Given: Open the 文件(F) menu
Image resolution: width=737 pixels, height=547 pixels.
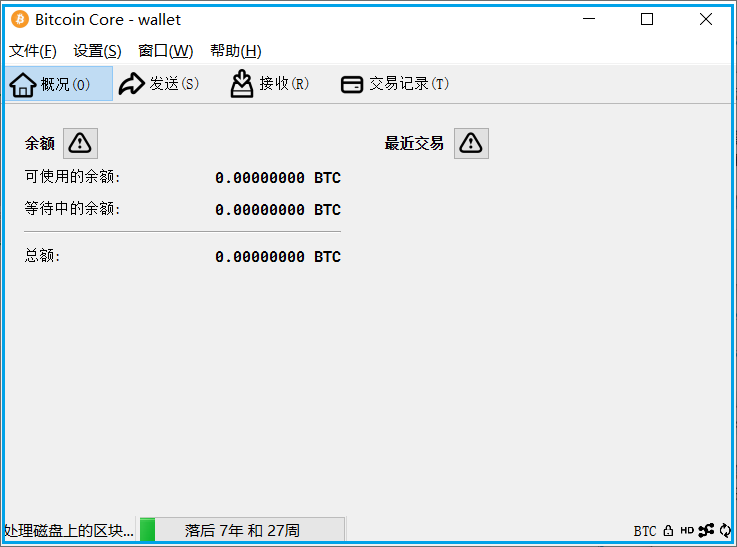Looking at the screenshot, I should pos(33,50).
